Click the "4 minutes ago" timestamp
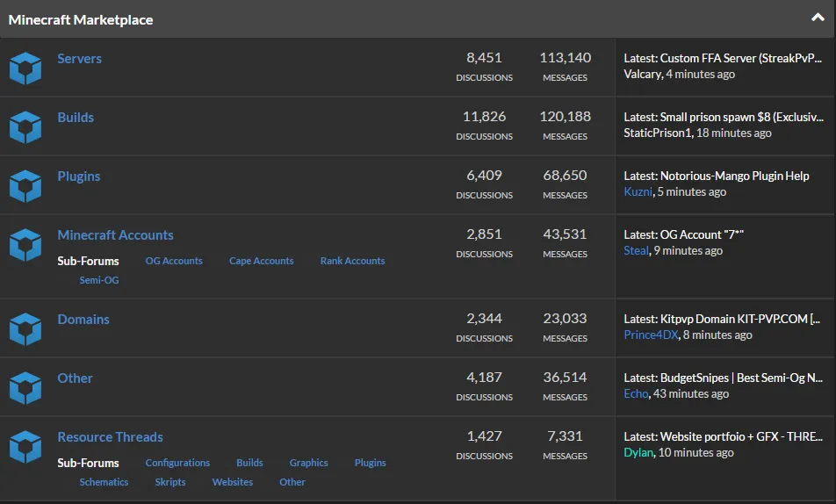 [700, 74]
